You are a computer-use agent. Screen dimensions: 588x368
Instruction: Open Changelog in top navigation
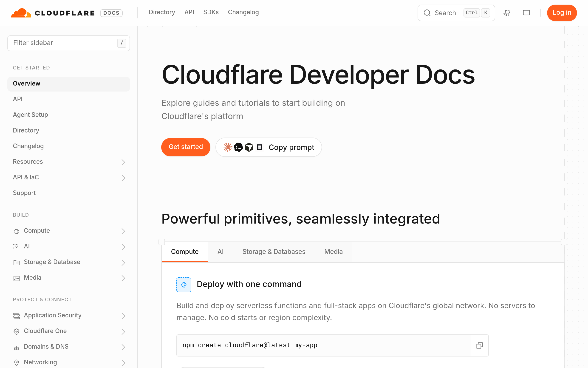[243, 12]
